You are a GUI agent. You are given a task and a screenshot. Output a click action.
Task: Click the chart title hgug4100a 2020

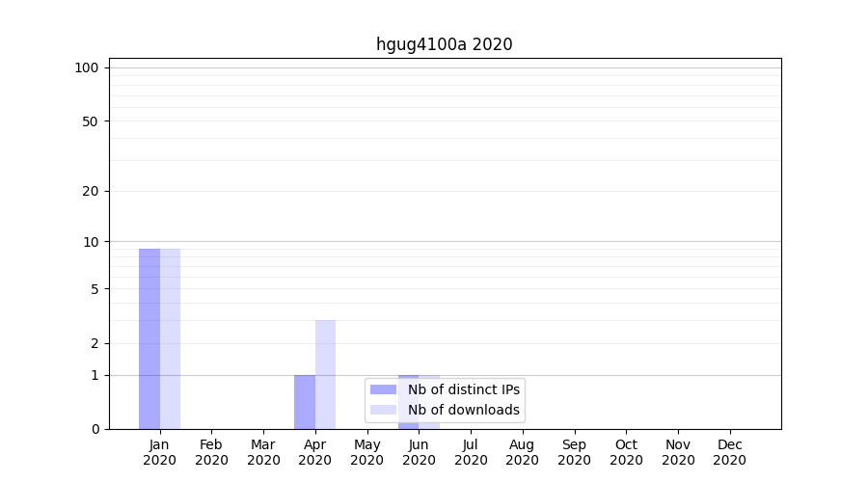point(444,44)
